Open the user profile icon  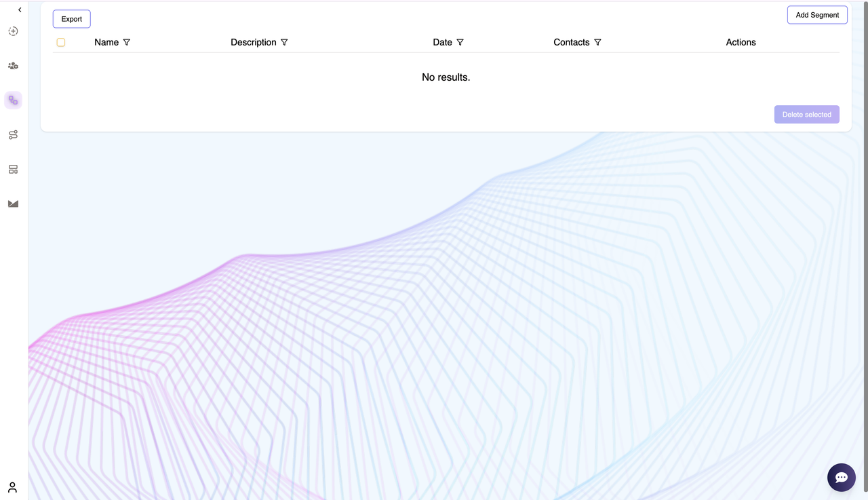pos(12,487)
